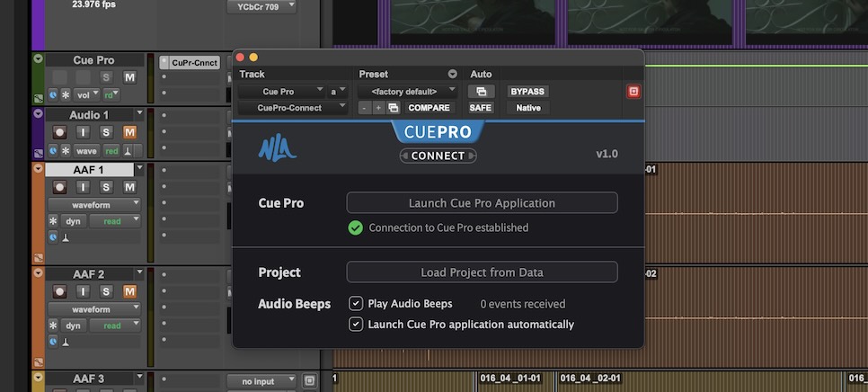
Task: Click the red target button in plug-in header
Action: 633,92
